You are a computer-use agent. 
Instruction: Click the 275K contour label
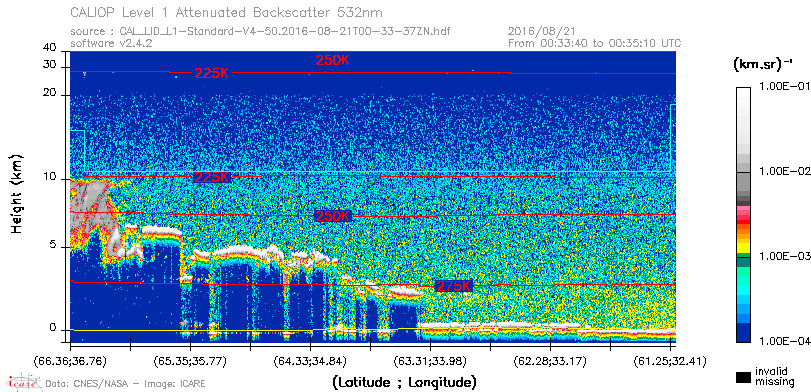pyautogui.click(x=454, y=286)
